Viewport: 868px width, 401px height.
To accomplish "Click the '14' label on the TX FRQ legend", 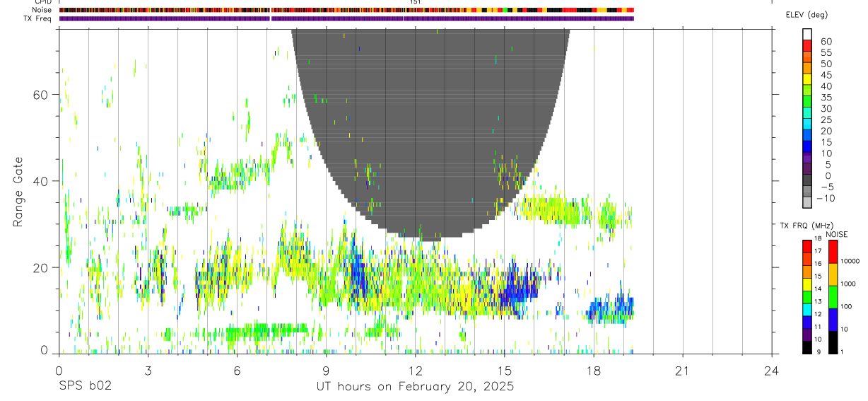I will (x=817, y=289).
